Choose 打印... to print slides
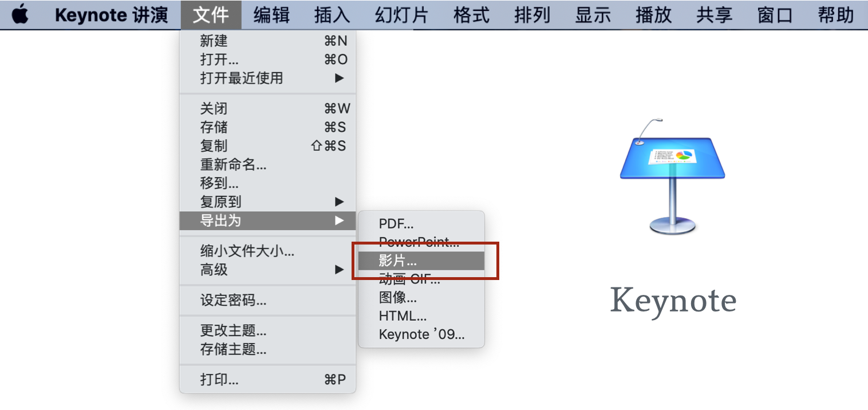Image resolution: width=868 pixels, height=410 pixels. pyautogui.click(x=268, y=380)
